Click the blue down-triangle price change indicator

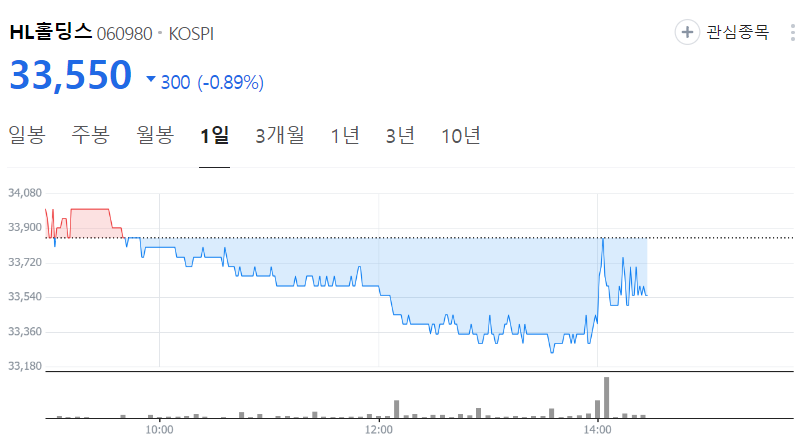151,79
